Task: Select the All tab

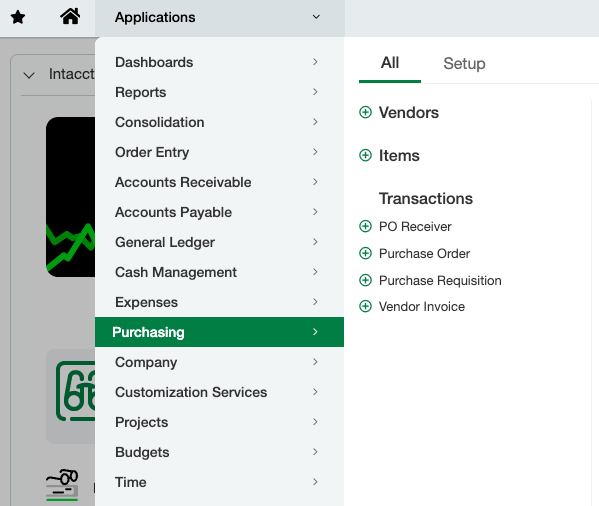Action: coord(390,63)
